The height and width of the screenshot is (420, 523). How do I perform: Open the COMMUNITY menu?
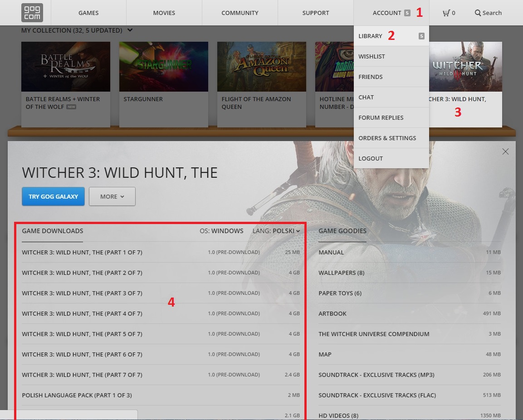tap(240, 13)
